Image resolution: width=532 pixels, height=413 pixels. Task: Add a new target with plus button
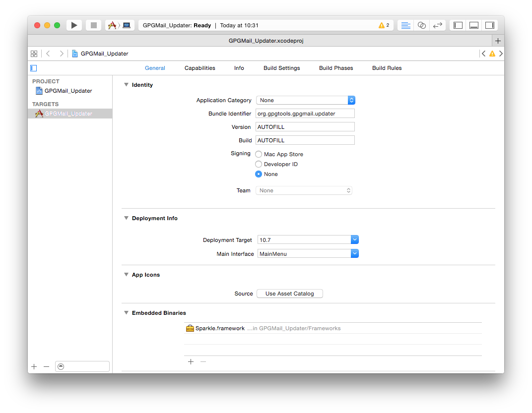(34, 366)
